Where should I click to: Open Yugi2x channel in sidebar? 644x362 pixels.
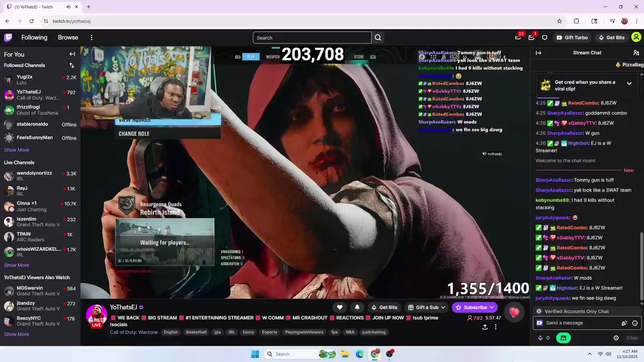click(40, 80)
